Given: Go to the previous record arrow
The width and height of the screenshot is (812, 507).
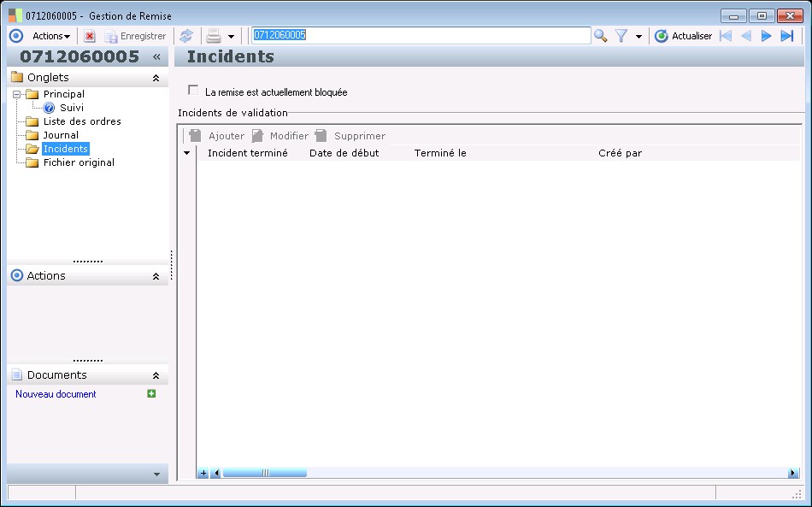Looking at the screenshot, I should pyautogui.click(x=746, y=36).
